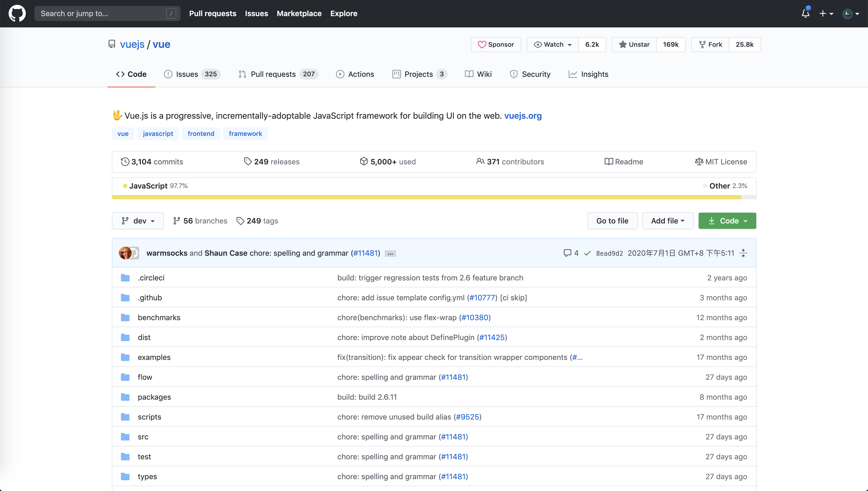Expand commit message ellipsis button
This screenshot has width=868, height=491.
point(390,254)
